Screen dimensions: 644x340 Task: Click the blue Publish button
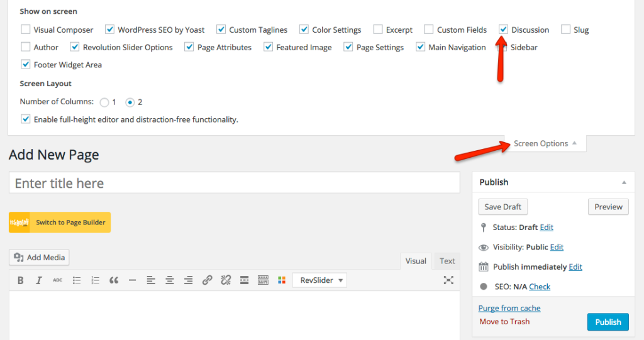point(608,322)
